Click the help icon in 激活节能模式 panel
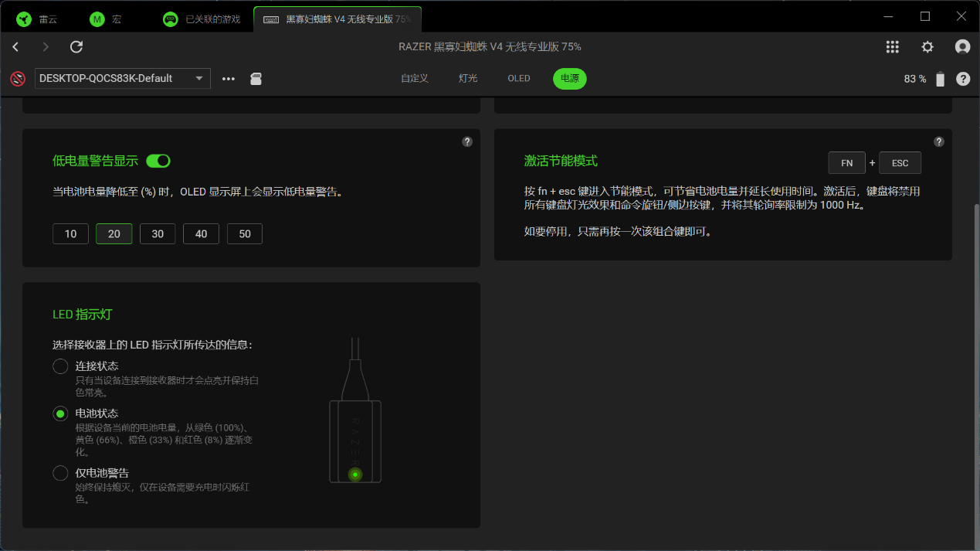The image size is (980, 551). click(x=938, y=141)
